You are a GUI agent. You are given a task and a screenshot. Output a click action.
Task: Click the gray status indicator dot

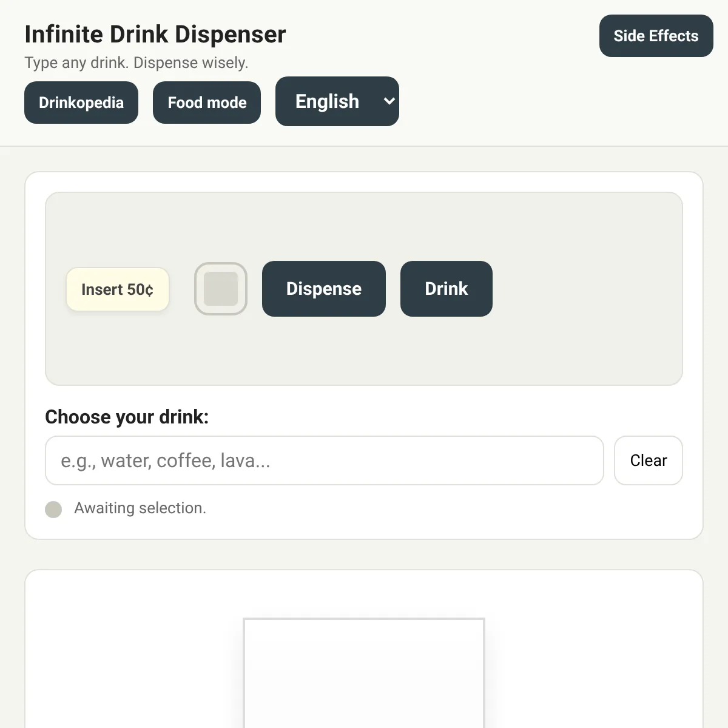point(53,509)
